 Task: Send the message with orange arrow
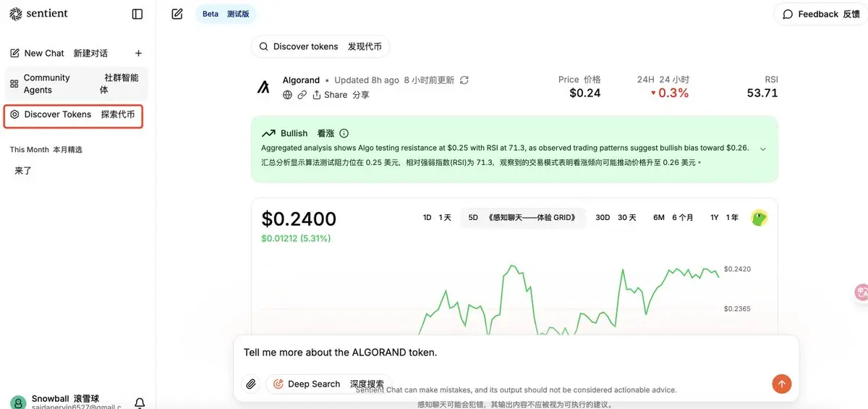(781, 384)
